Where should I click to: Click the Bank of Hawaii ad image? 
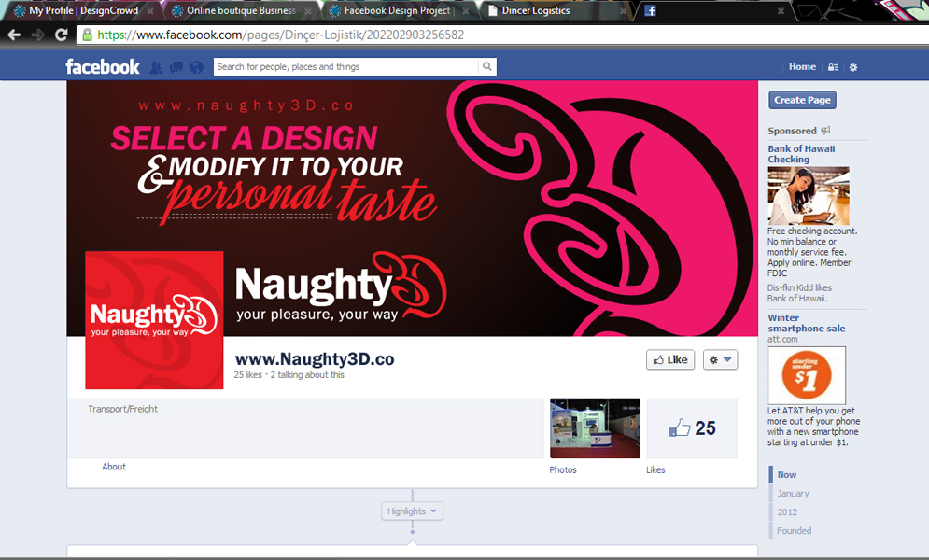pos(809,195)
